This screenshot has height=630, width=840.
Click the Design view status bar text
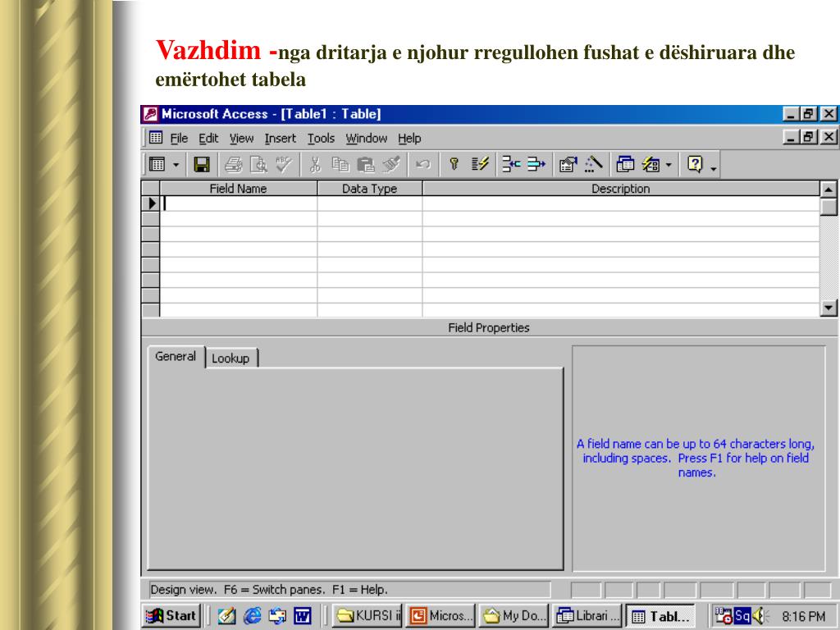[268, 590]
